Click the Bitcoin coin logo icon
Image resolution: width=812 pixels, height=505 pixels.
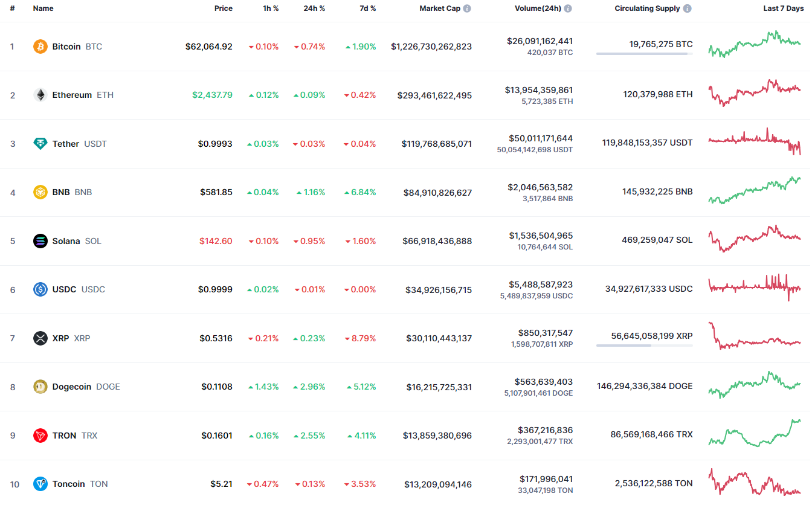point(40,47)
